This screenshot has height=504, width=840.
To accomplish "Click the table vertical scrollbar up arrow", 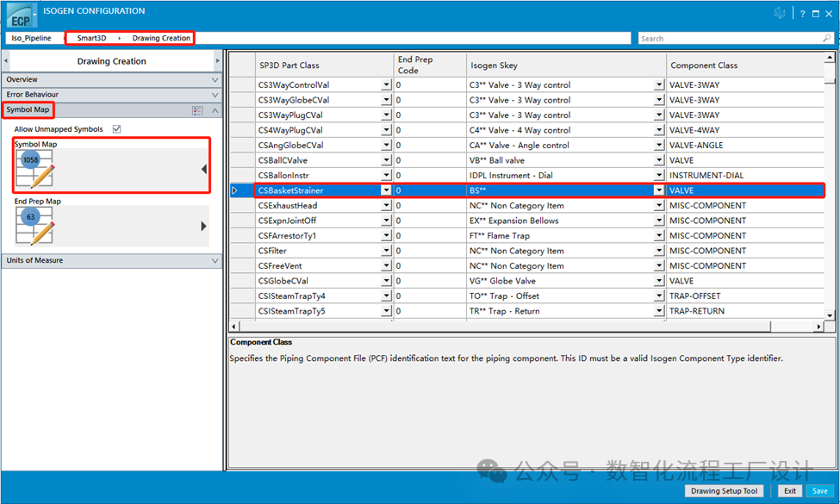I will 830,58.
